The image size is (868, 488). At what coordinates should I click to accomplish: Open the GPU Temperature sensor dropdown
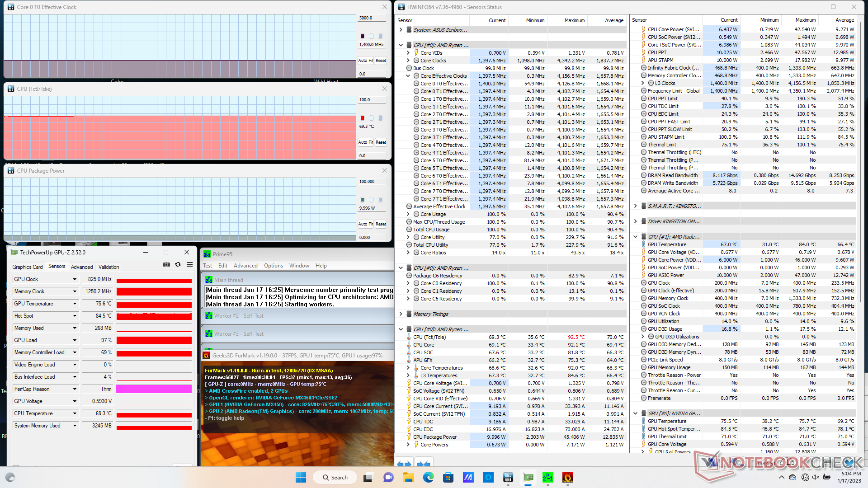click(x=75, y=304)
